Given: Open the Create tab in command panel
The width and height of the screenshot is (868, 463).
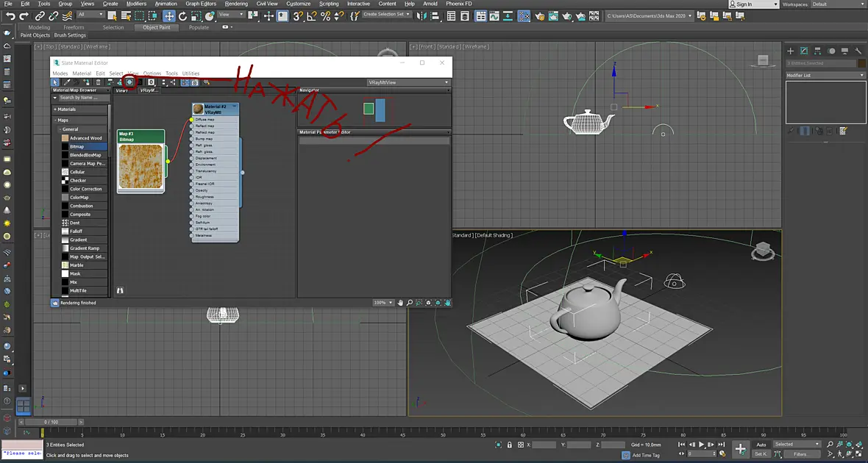Looking at the screenshot, I should [x=791, y=51].
